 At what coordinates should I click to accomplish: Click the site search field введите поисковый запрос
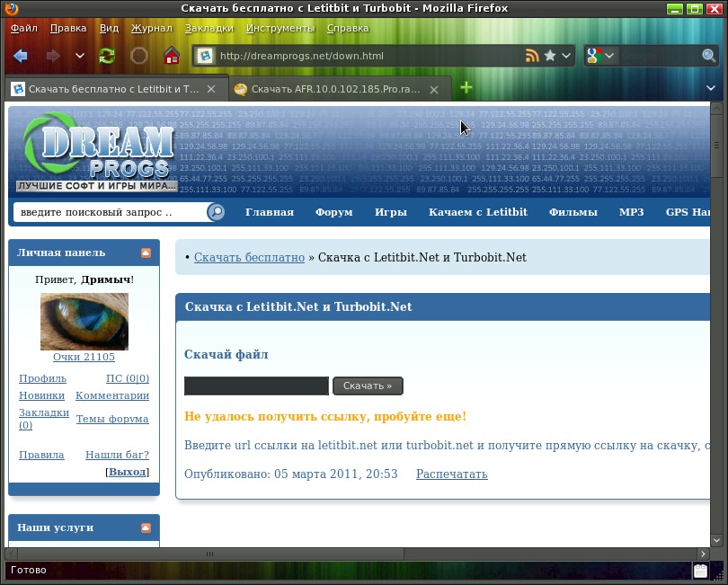click(111, 212)
